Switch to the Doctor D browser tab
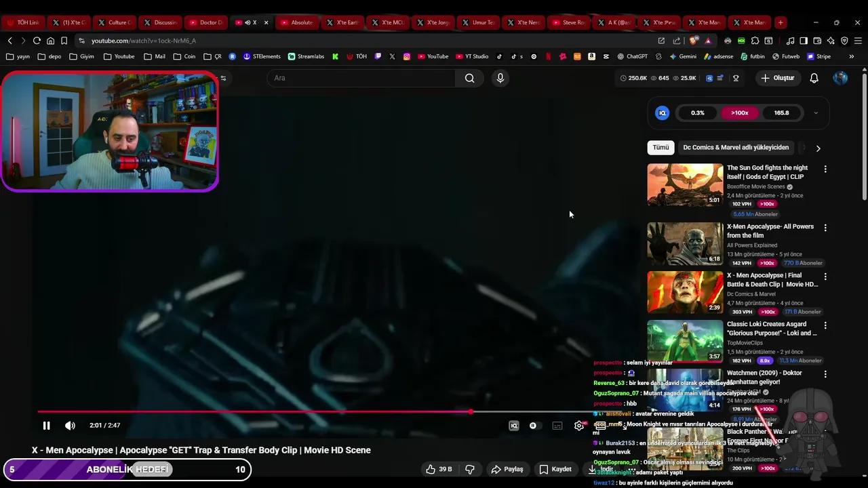Screen dimensions: 868x488 [205, 22]
